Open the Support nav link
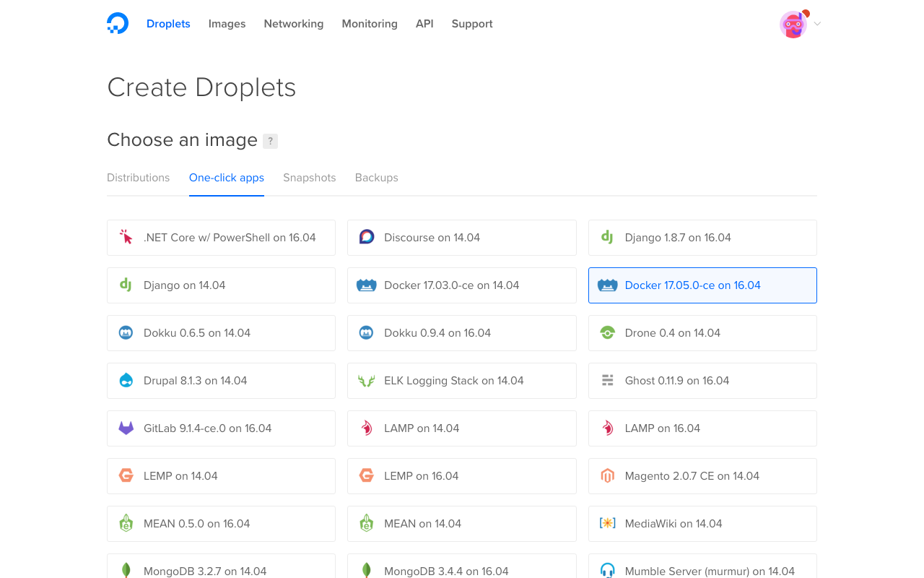 point(472,24)
